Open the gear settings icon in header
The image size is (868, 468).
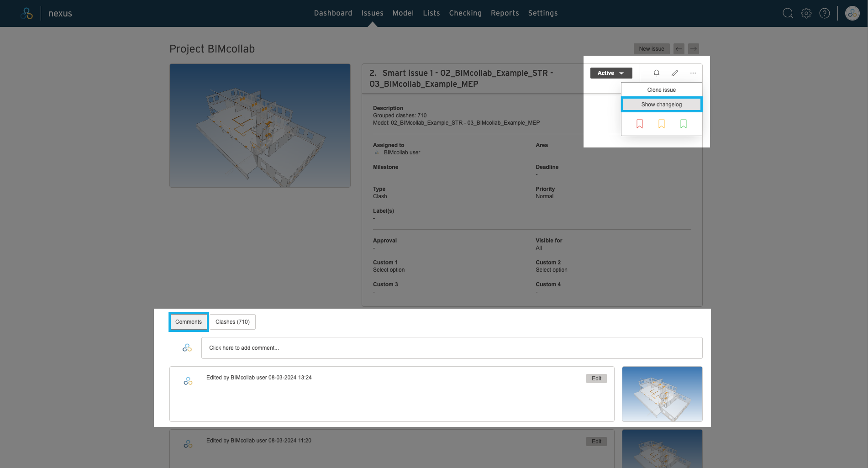click(806, 13)
